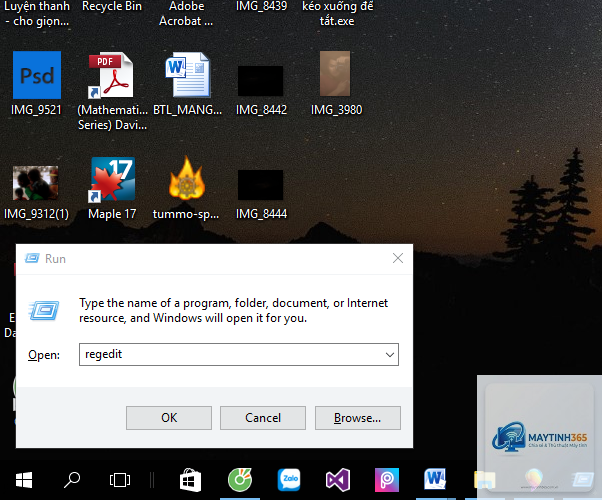The height and width of the screenshot is (500, 602).
Task: Open the Windows Start menu
Action: pyautogui.click(x=24, y=480)
